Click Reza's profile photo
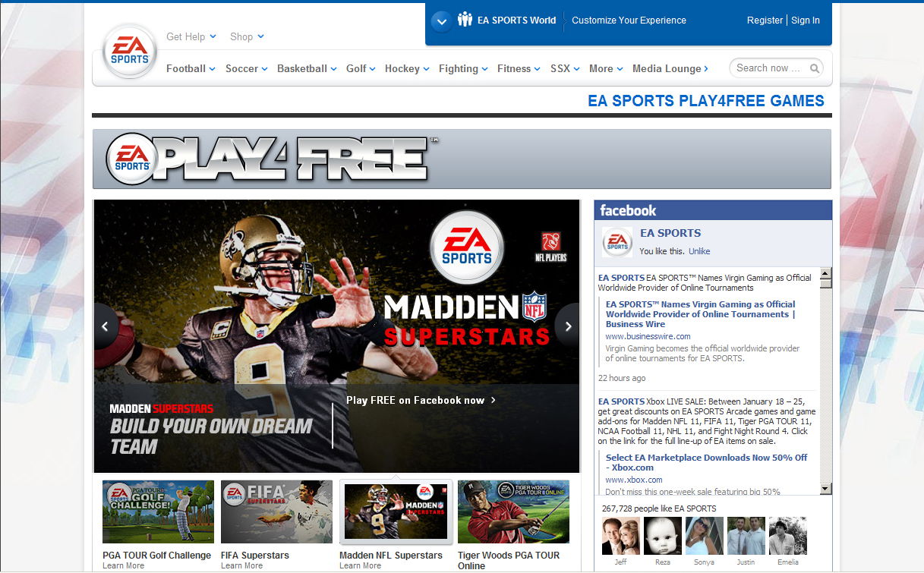Screen dimensions: 924x573 coord(663,536)
